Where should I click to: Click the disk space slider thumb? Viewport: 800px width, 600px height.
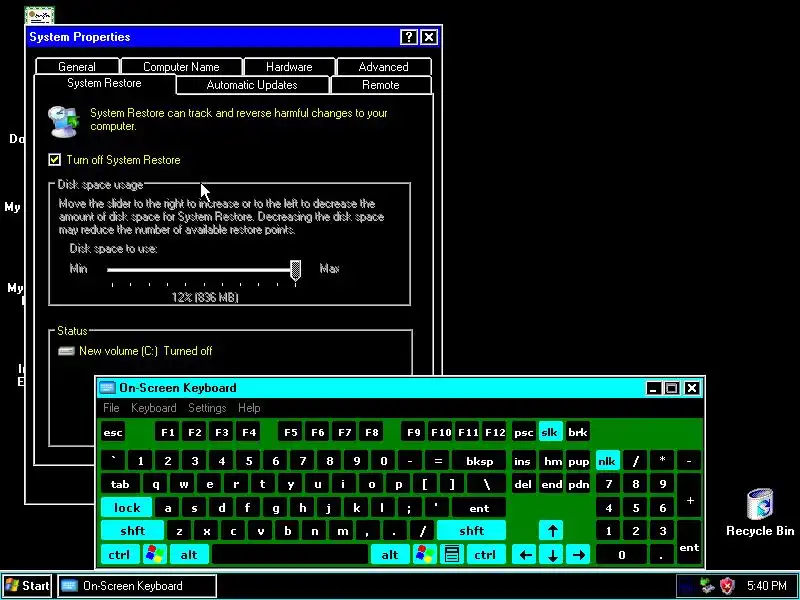(295, 270)
